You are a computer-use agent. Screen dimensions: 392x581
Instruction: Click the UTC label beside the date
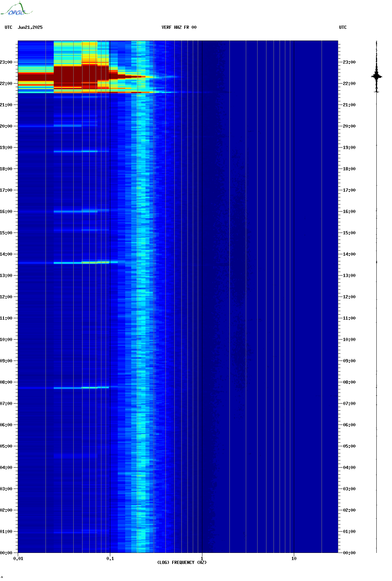click(9, 27)
